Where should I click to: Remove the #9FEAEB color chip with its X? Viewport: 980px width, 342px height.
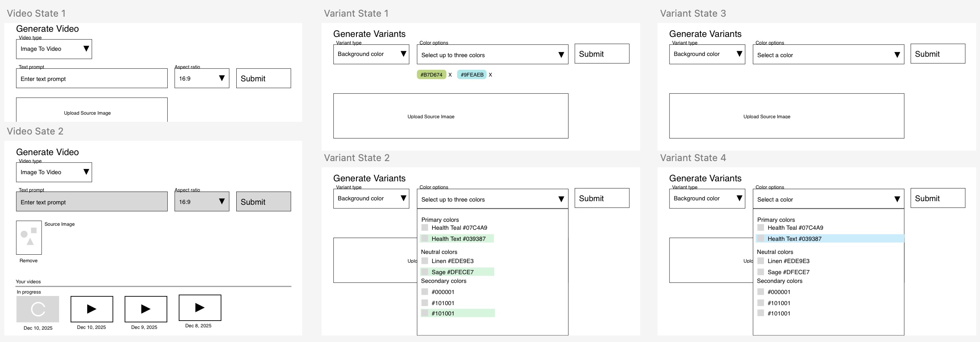490,75
